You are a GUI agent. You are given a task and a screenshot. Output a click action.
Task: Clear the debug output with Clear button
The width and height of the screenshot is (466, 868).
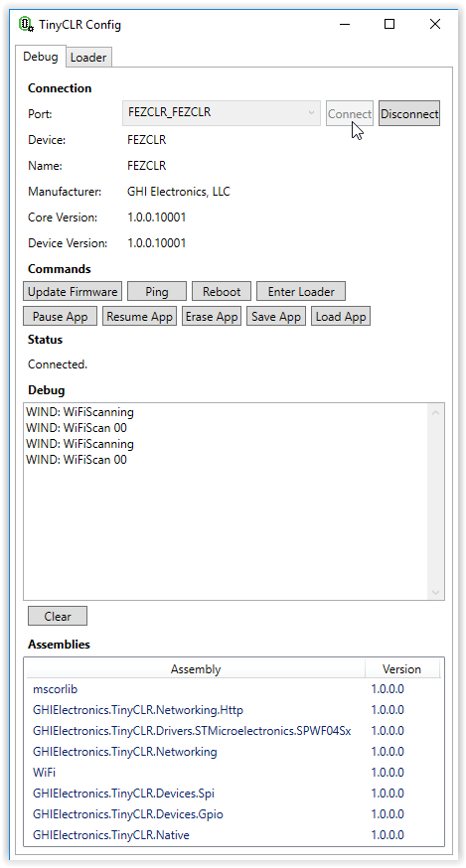(x=58, y=616)
